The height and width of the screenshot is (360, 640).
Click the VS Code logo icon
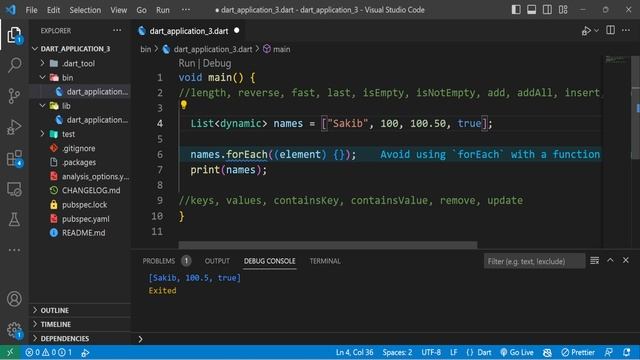point(11,9)
